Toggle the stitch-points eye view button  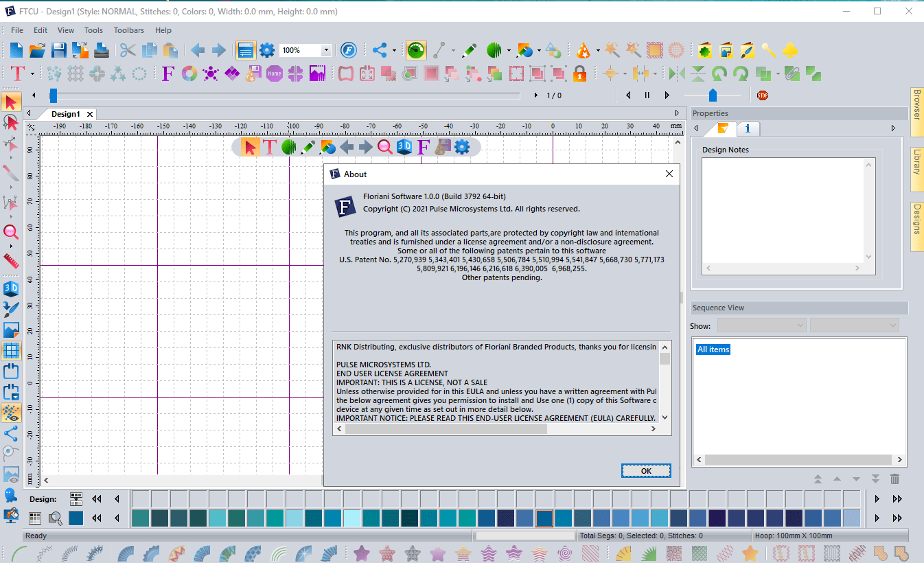[11, 413]
